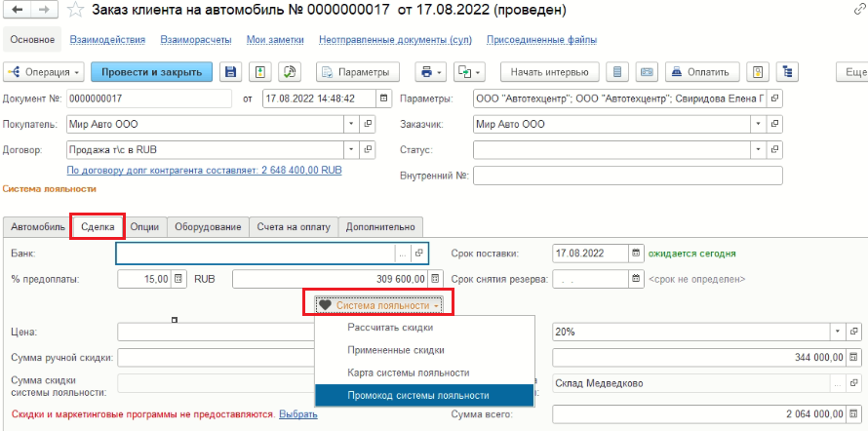Click into the Банк input field
868x431 pixels.
tap(254, 253)
